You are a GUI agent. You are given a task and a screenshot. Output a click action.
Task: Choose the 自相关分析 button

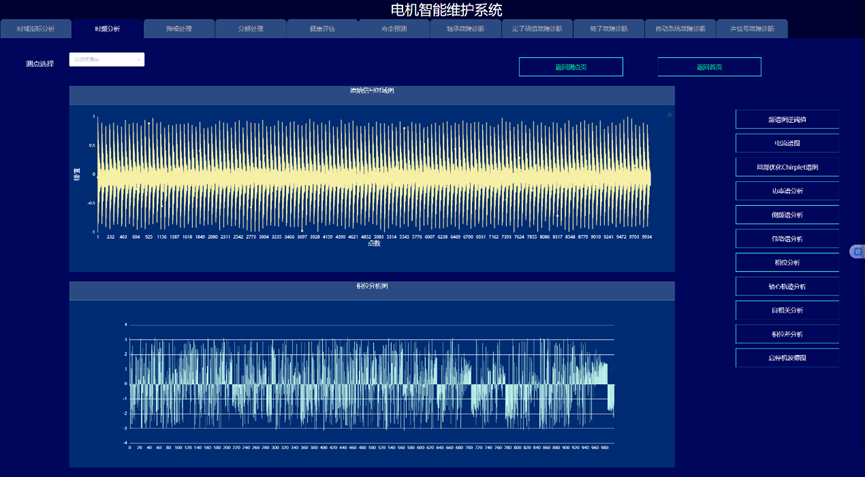(787, 311)
